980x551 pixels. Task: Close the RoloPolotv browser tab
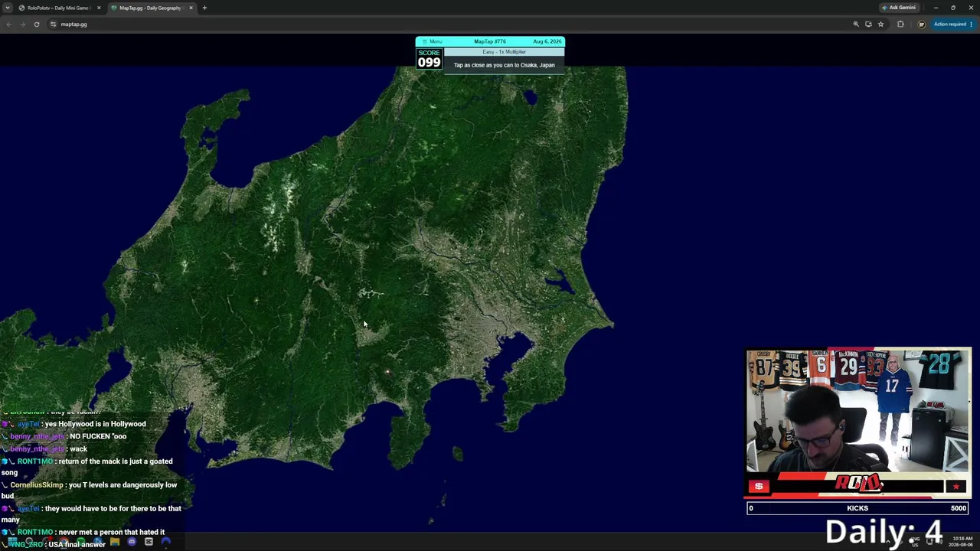[98, 8]
